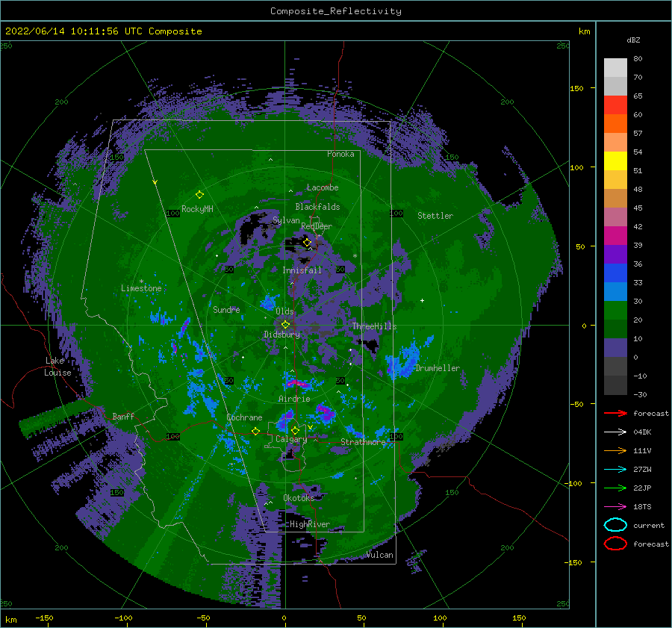Screen dimensions: 672x628
Task: Click the Vulcan label
Action: coord(380,555)
